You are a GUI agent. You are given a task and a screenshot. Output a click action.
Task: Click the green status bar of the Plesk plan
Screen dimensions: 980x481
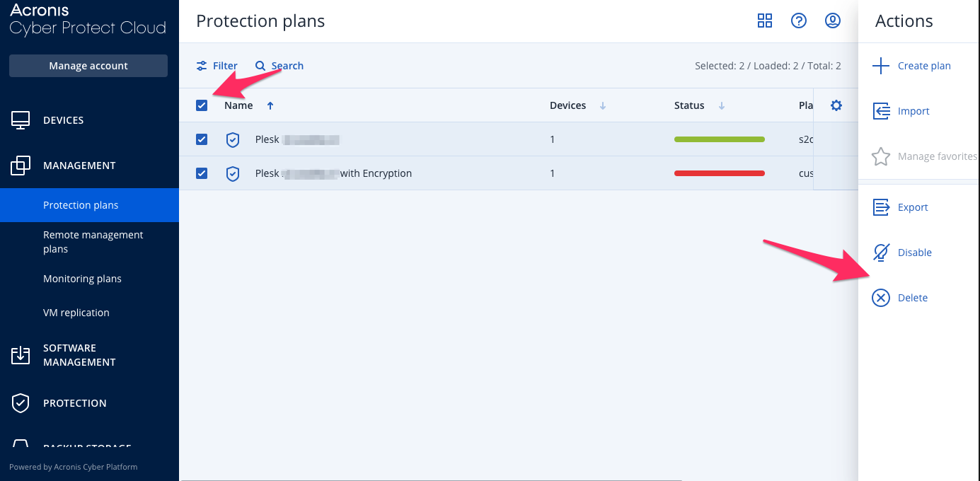(x=720, y=139)
